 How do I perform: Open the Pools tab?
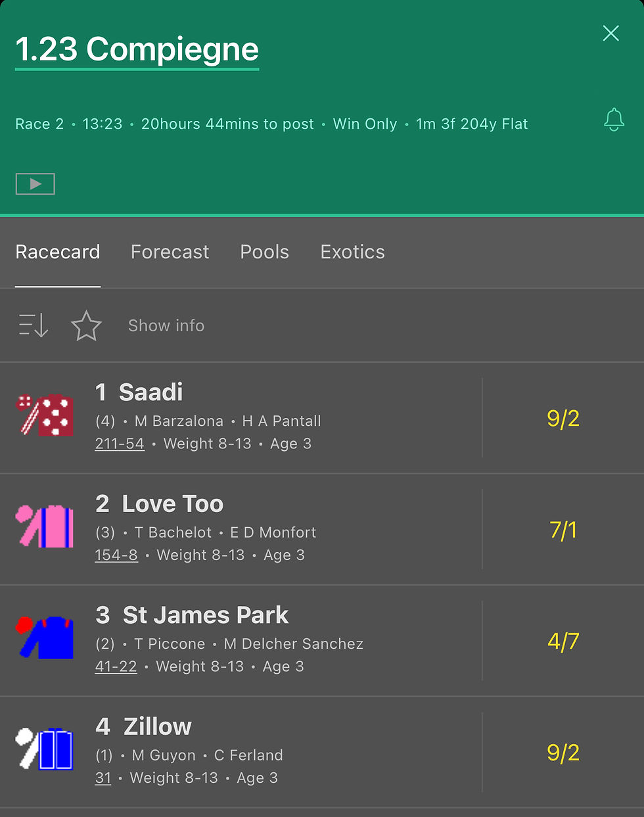[x=264, y=252]
